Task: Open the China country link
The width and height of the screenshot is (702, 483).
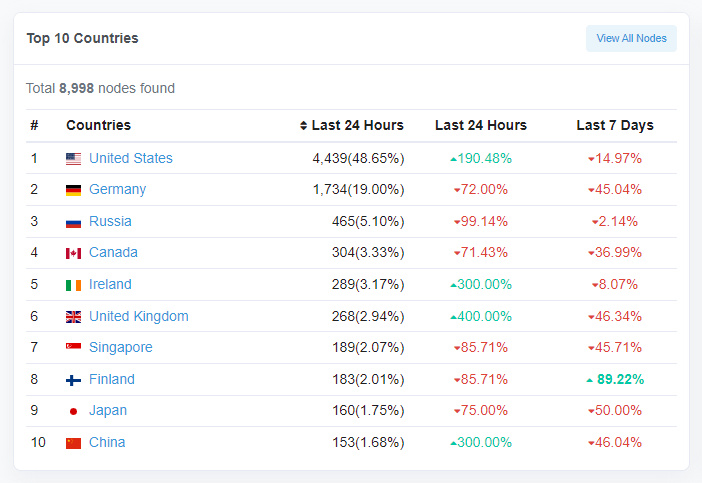Action: [107, 442]
